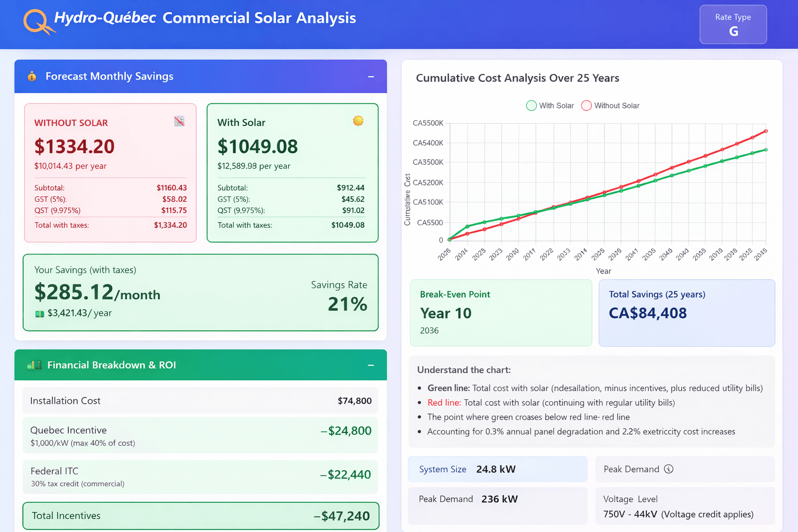Click the last red data point on chart
This screenshot has height=532, width=798.
(766, 131)
